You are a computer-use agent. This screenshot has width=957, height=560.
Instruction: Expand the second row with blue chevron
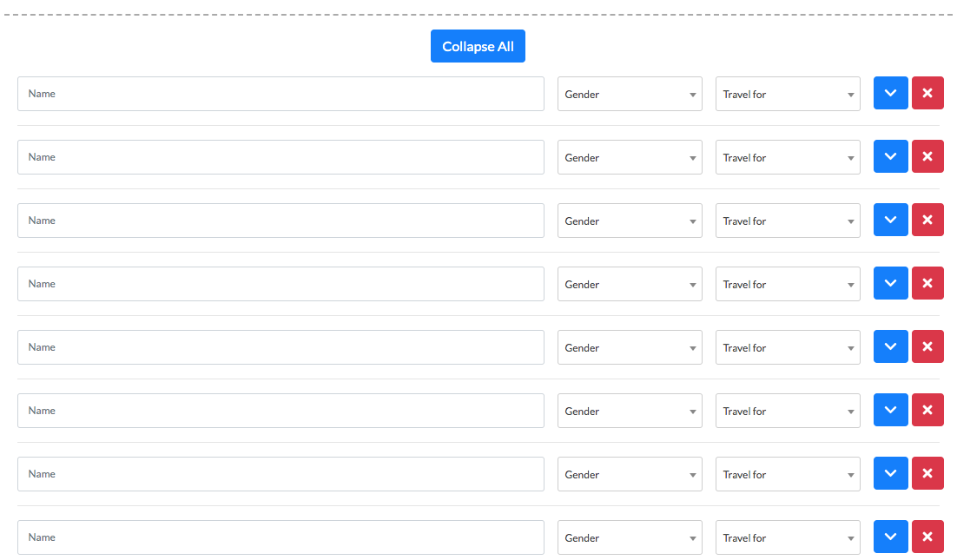(x=890, y=157)
